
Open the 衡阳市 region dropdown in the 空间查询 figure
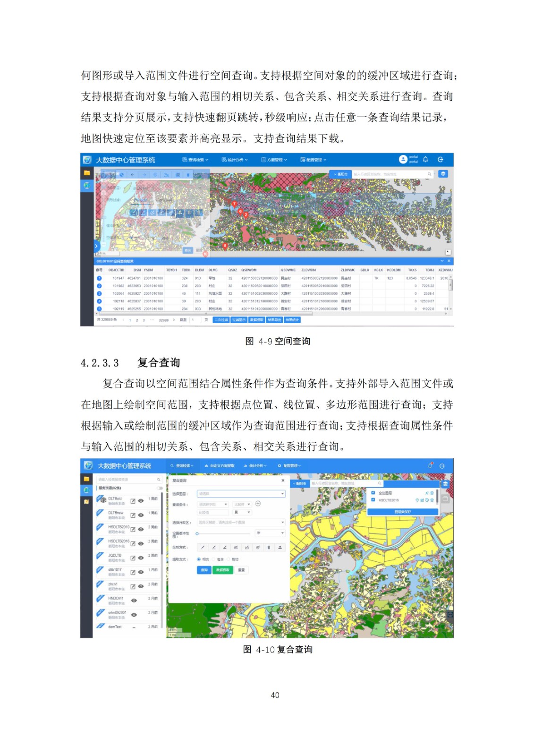[340, 174]
